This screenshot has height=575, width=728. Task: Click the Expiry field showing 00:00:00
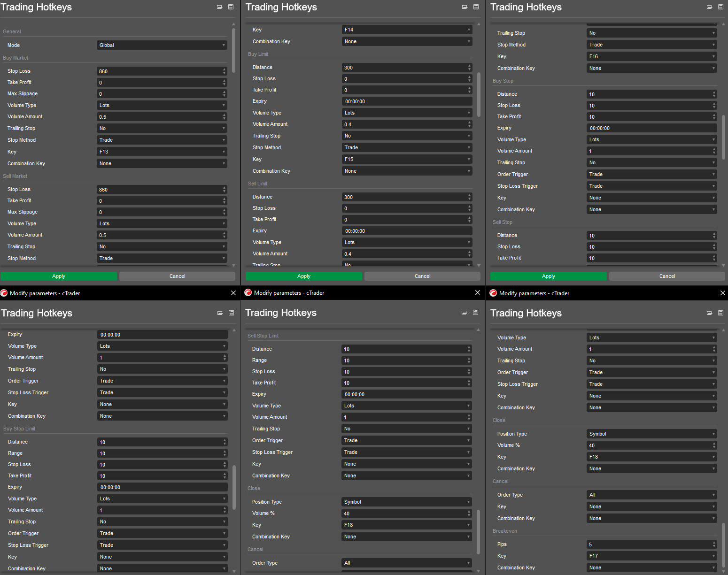407,101
